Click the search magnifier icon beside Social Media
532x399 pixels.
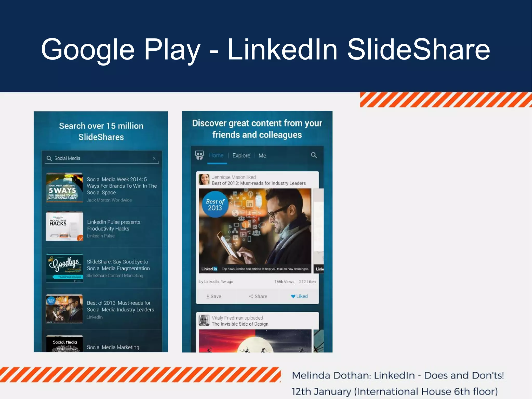(49, 158)
